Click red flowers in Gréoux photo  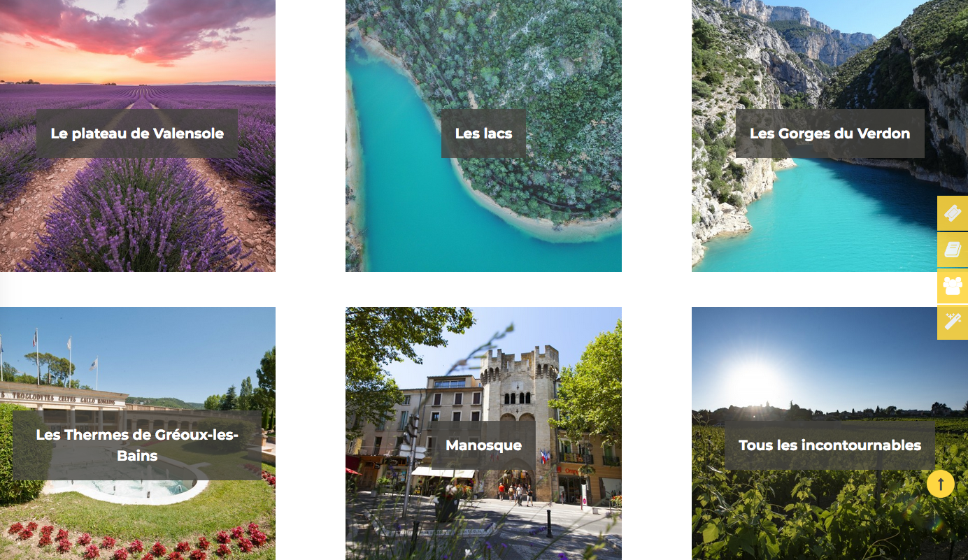140,540
